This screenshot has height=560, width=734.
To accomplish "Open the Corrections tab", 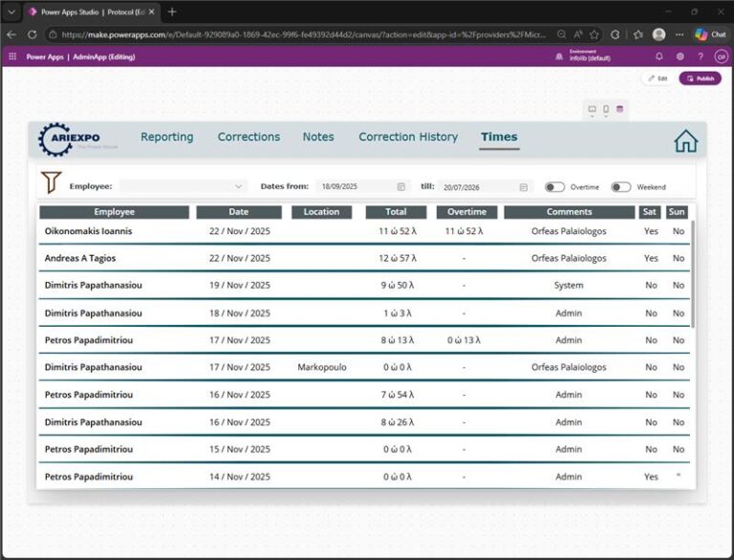I will pyautogui.click(x=248, y=137).
